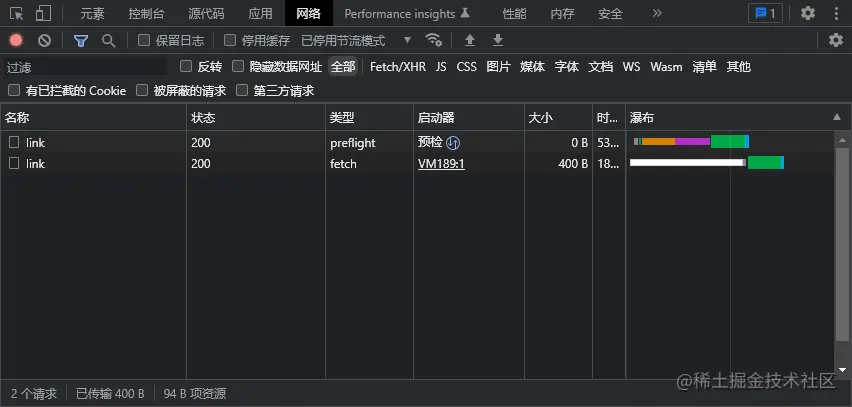Check the 反转 checkbox
This screenshot has height=407, width=852.
pyautogui.click(x=186, y=66)
